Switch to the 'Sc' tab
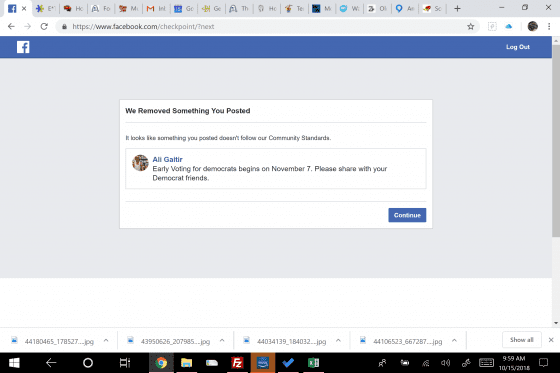The width and height of the screenshot is (560, 373). point(432,9)
